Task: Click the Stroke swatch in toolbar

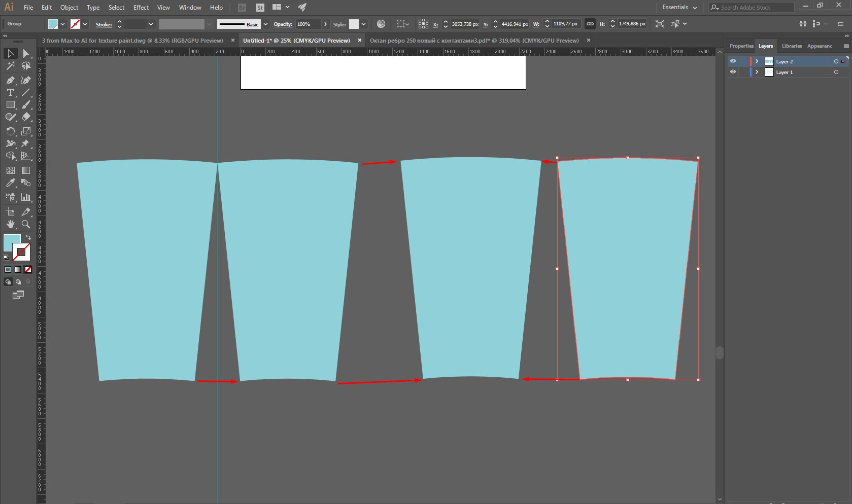Action: [x=21, y=252]
